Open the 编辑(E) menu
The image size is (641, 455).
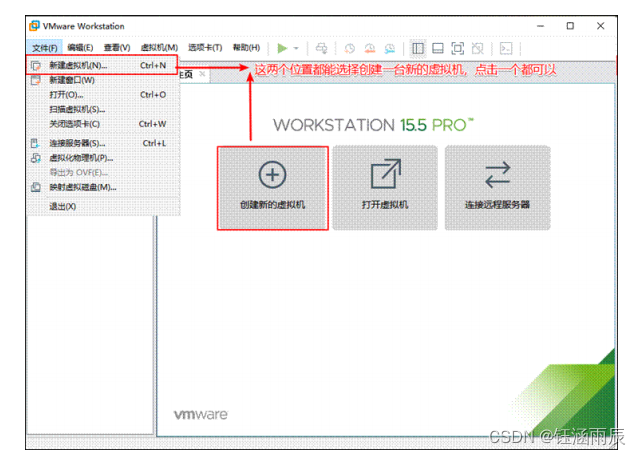(80, 48)
